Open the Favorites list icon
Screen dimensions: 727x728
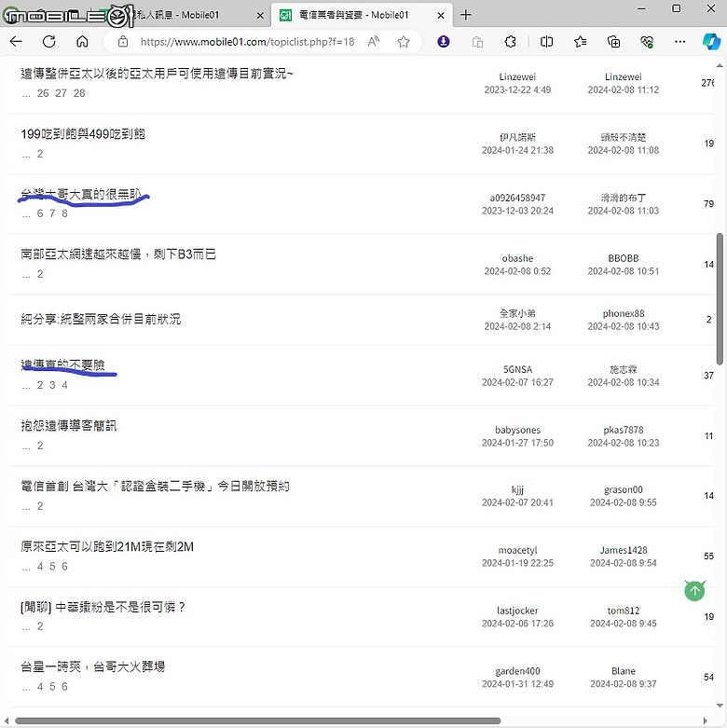click(580, 42)
